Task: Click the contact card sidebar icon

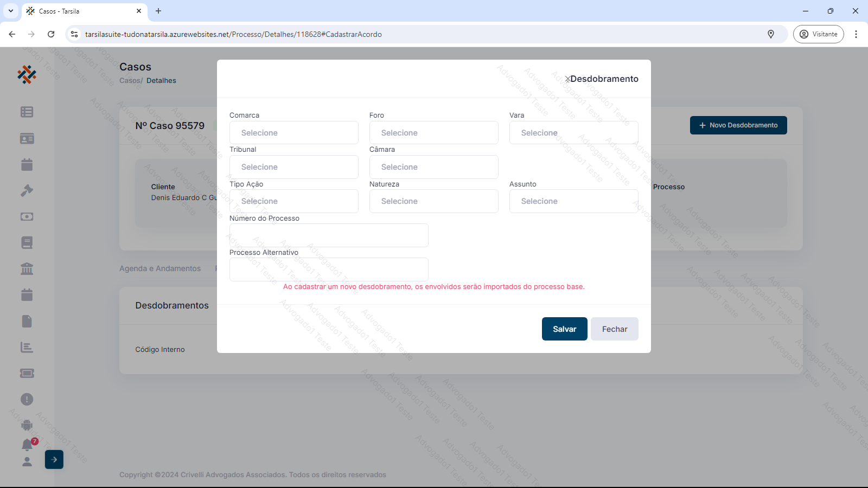Action: (x=27, y=138)
